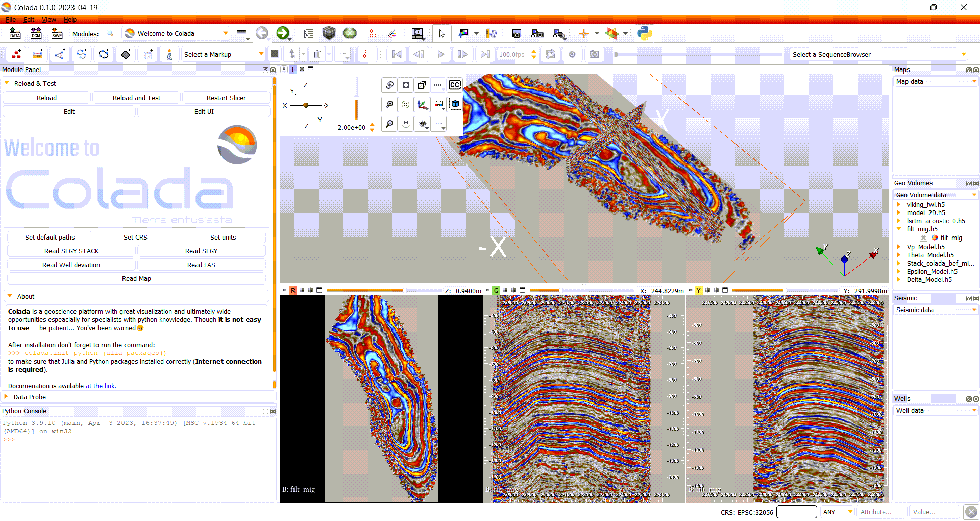Toggle pin on 3D view controller
The height and width of the screenshot is (521, 980).
284,69
